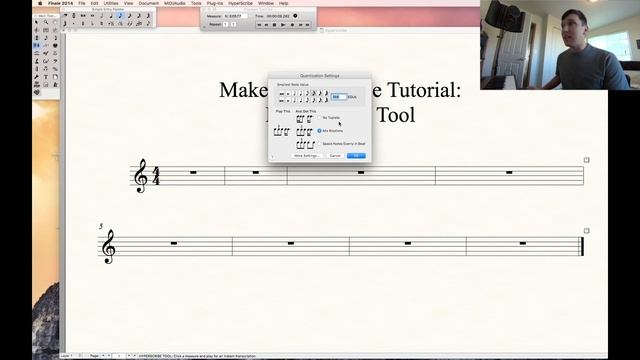The width and height of the screenshot is (640, 360).
Task: Click the handle box at end of second staff system
Action: coord(587,231)
